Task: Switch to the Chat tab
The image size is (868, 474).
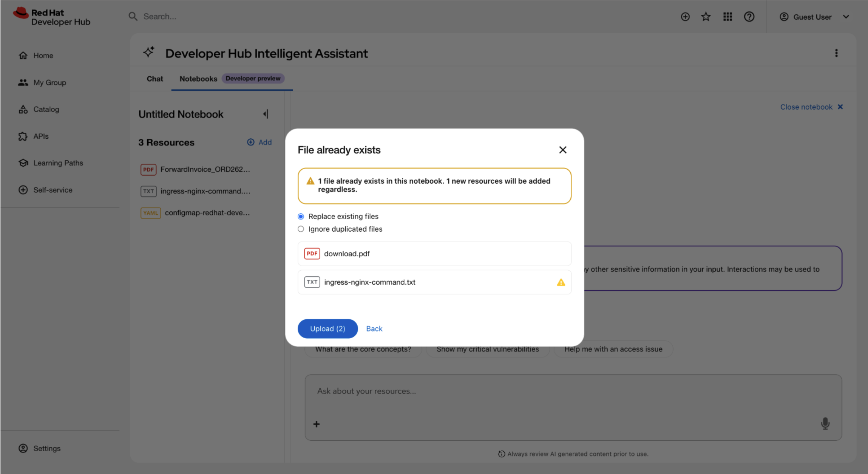Action: [155, 79]
